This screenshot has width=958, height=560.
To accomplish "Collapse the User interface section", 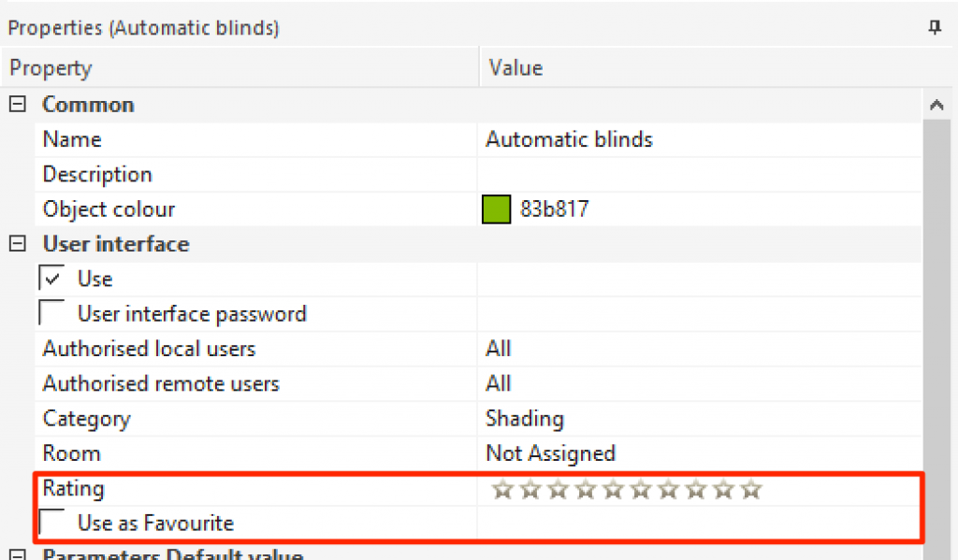I will (x=17, y=244).
